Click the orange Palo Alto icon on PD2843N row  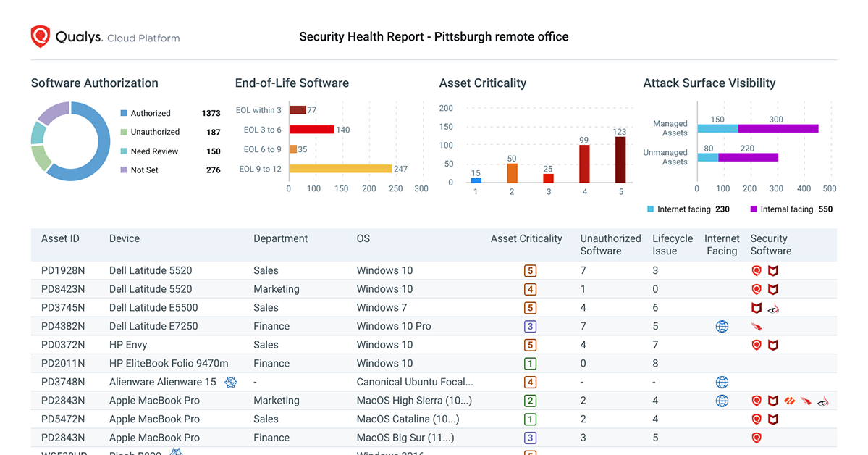click(x=789, y=400)
